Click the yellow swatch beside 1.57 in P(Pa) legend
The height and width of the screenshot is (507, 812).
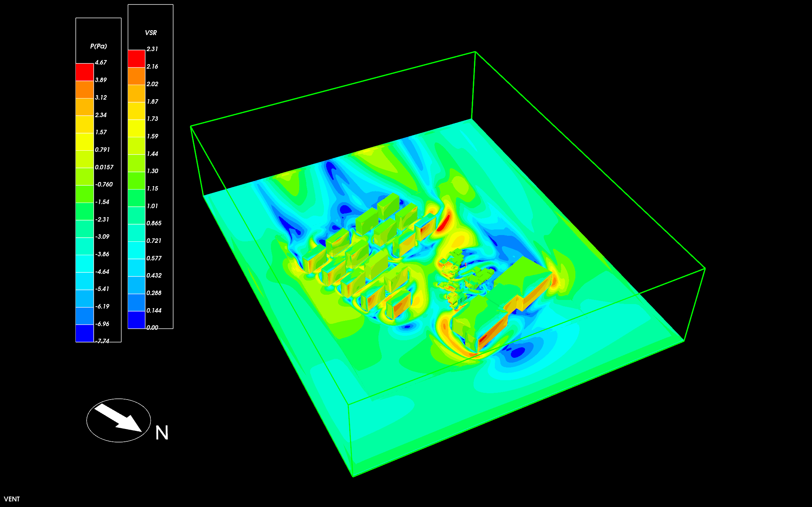85,142
